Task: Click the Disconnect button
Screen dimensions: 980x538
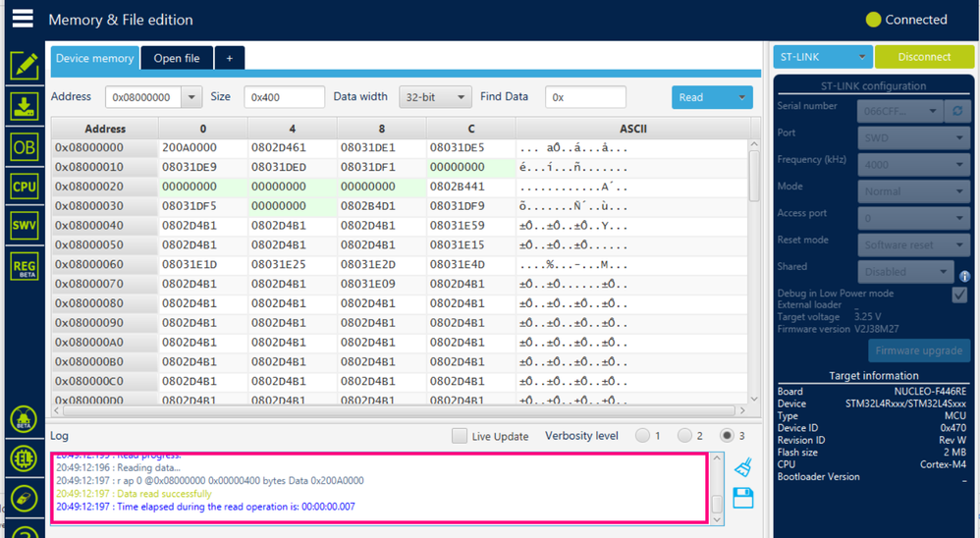Action: 924,57
